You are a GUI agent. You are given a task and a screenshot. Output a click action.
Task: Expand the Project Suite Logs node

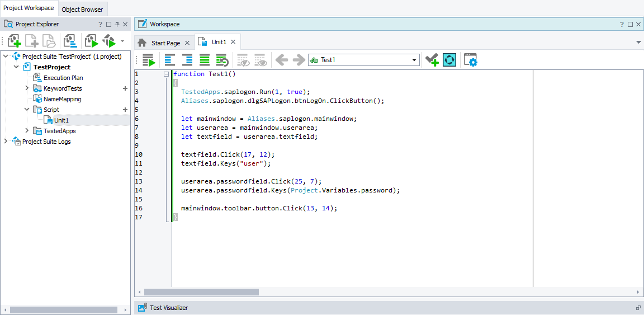tap(6, 142)
